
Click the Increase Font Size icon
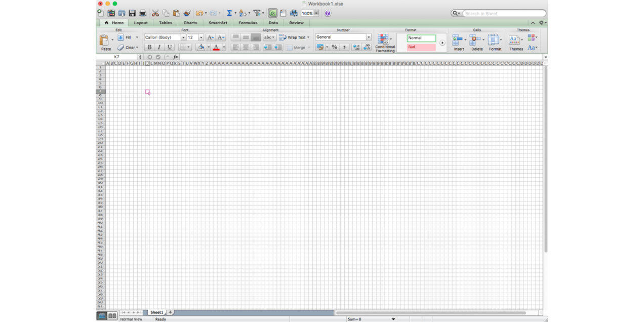pos(211,37)
